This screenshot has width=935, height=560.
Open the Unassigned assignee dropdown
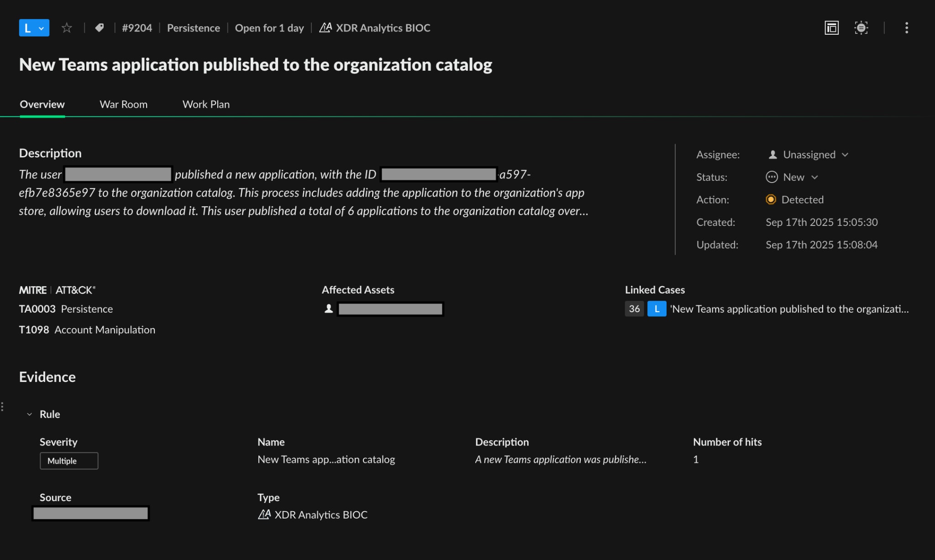click(845, 155)
